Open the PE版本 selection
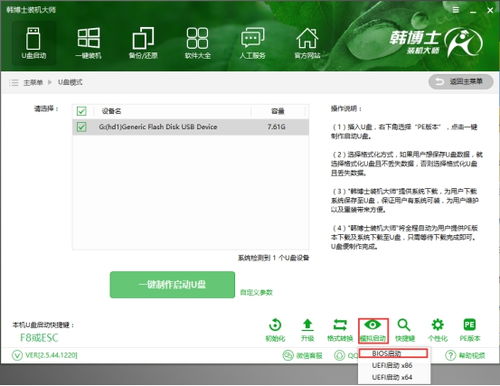The height and width of the screenshot is (386, 500). tap(470, 330)
